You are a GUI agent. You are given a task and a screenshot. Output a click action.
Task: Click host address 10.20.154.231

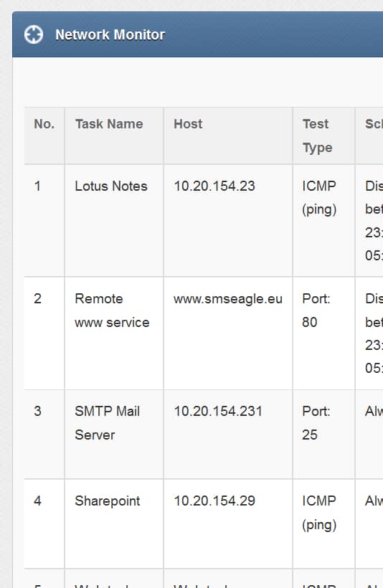tap(218, 411)
